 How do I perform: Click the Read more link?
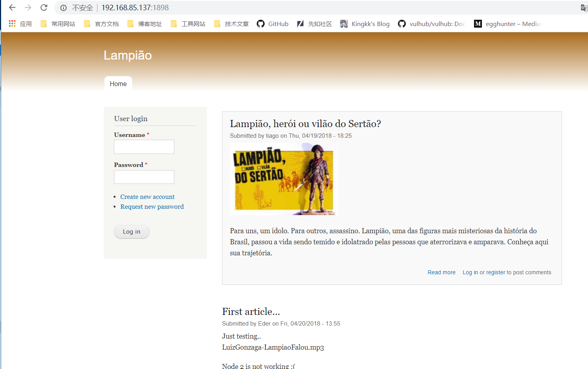click(441, 272)
